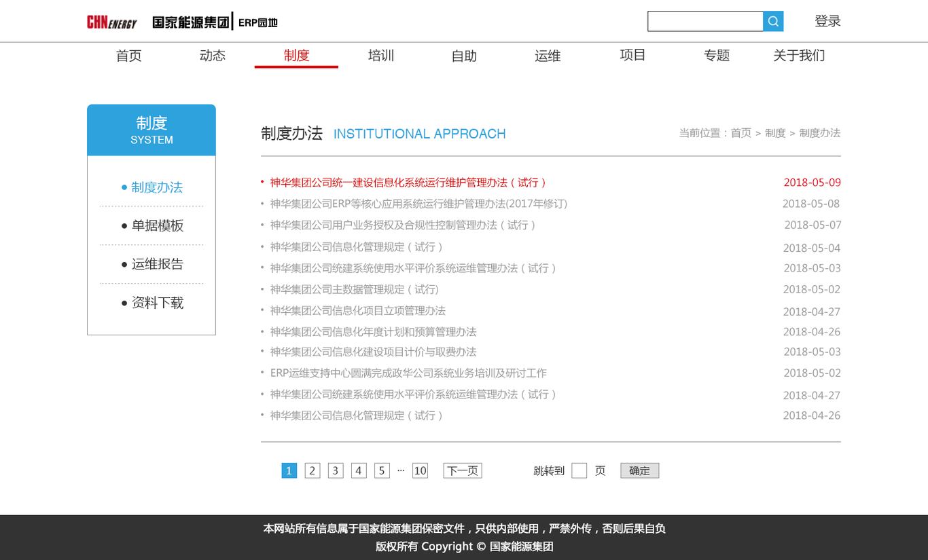Open 神华集团公司主数据管理规定 article
928x560 pixels.
click(x=355, y=289)
